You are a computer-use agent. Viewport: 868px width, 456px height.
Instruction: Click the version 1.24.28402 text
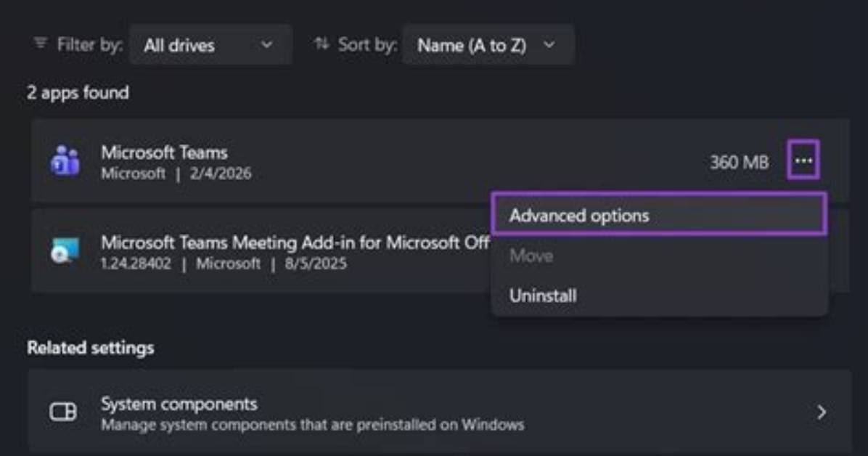point(136,263)
